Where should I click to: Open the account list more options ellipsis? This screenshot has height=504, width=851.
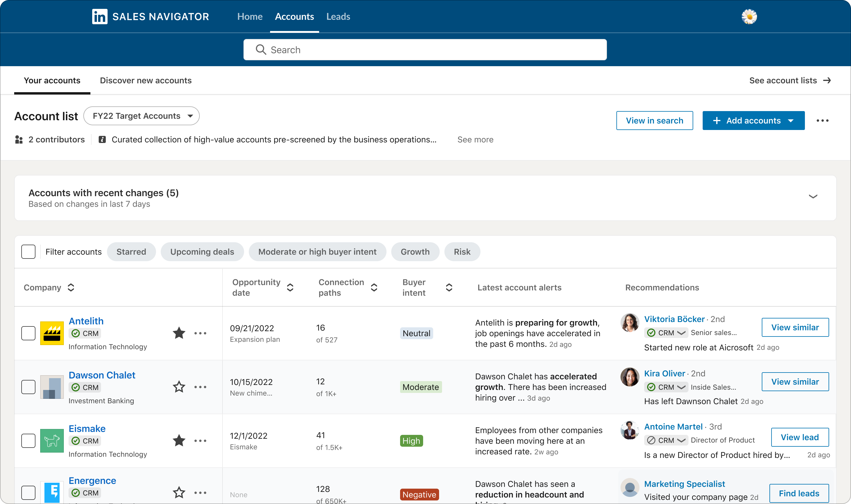[x=822, y=121]
